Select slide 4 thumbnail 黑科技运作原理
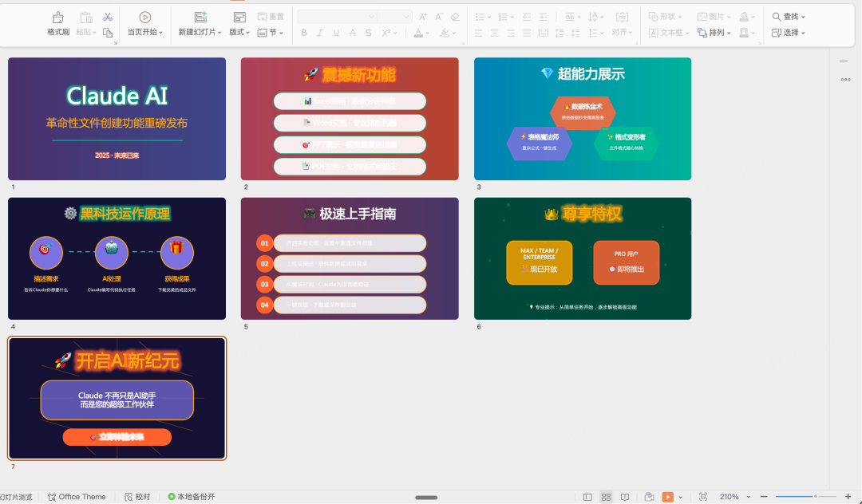 117,258
